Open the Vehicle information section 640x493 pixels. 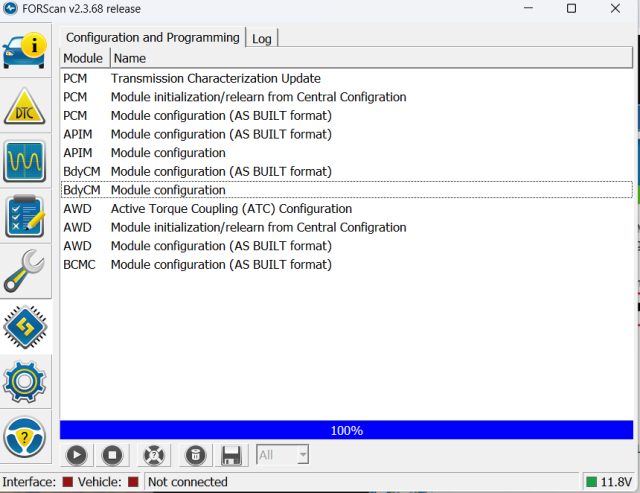[x=25, y=51]
